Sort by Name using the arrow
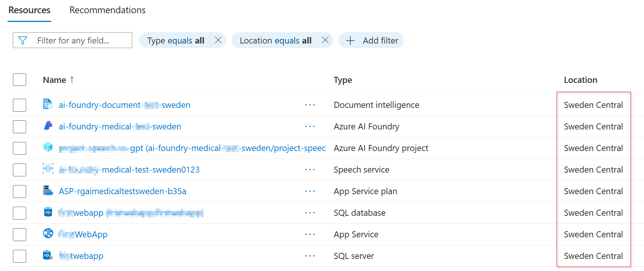Image resolution: width=644 pixels, height=271 pixels. (x=72, y=80)
